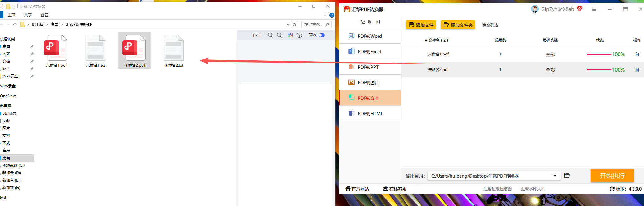Expand the Explorer ribbon chevron
The image size is (644, 206).
coord(325,15)
